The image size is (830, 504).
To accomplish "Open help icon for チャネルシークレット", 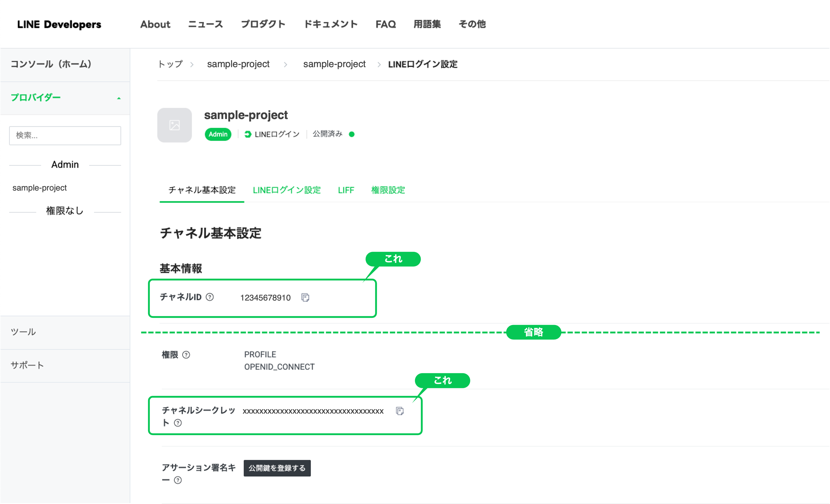I will tap(178, 423).
